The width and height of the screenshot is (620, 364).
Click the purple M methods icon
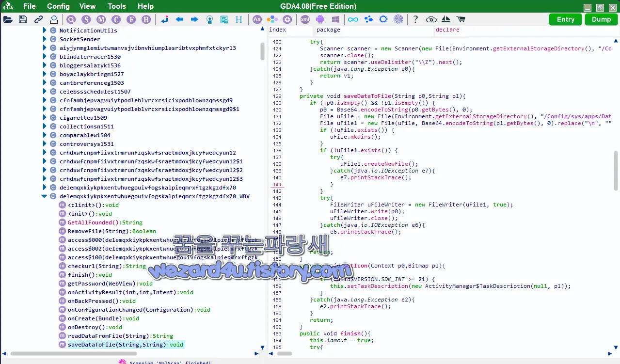(101, 19)
